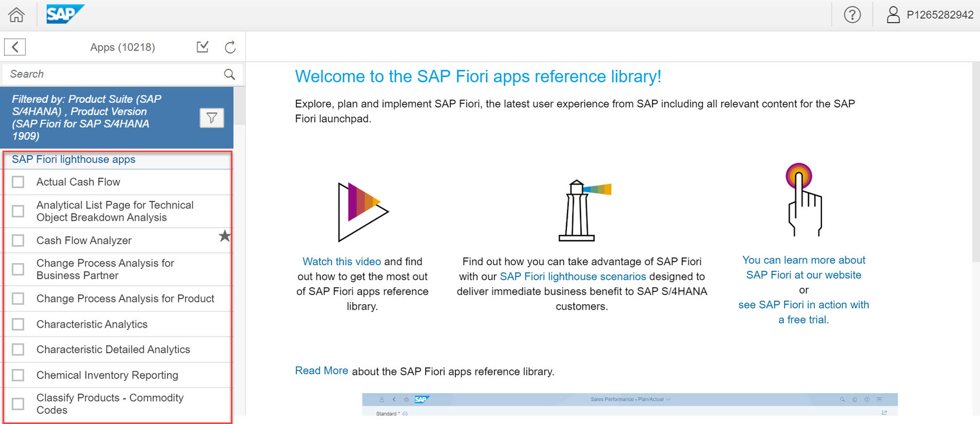This screenshot has width=980, height=424.
Task: Click the lighthouse illustration
Action: [584, 210]
